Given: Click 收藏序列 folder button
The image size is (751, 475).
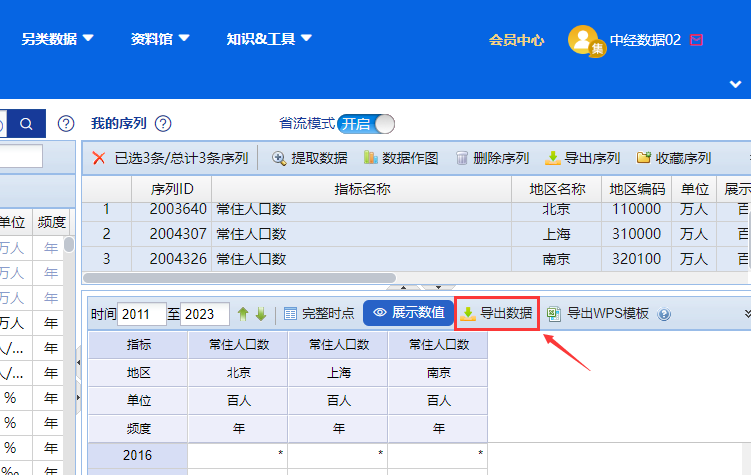Looking at the screenshot, I should 674,158.
